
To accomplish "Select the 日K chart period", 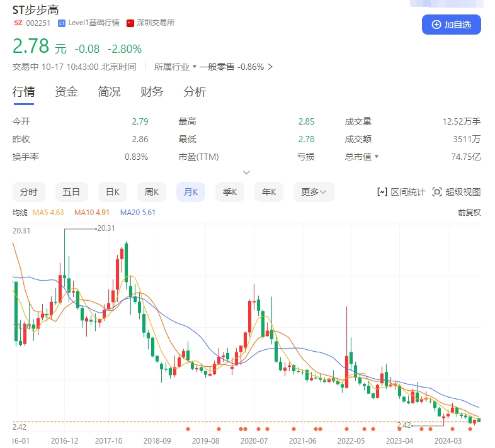I will click(x=113, y=192).
